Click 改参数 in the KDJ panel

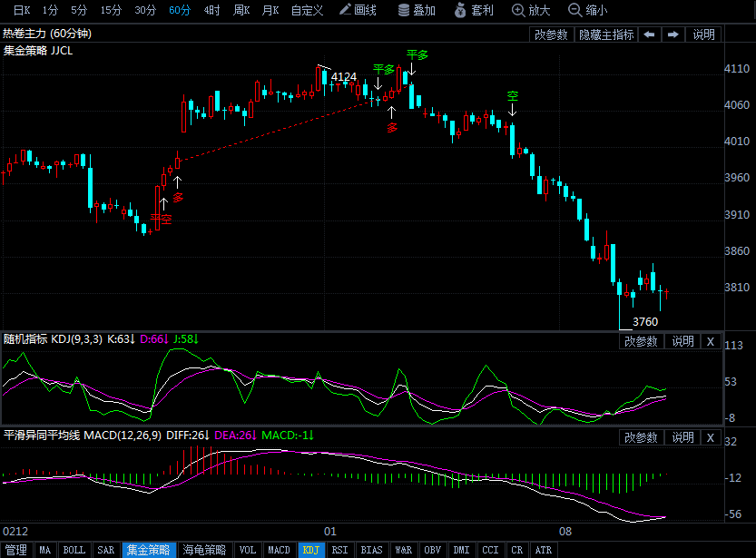click(x=641, y=341)
